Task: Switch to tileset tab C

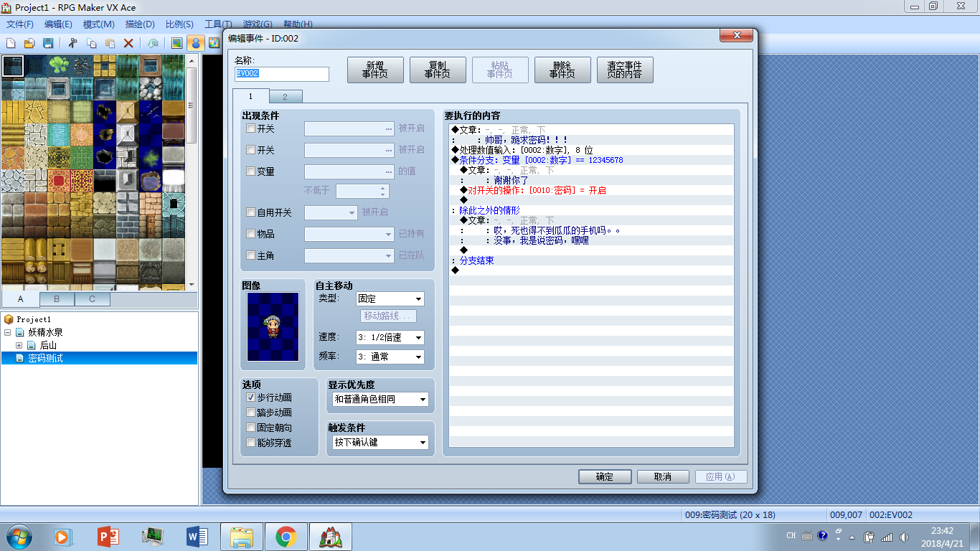Action: tap(92, 298)
